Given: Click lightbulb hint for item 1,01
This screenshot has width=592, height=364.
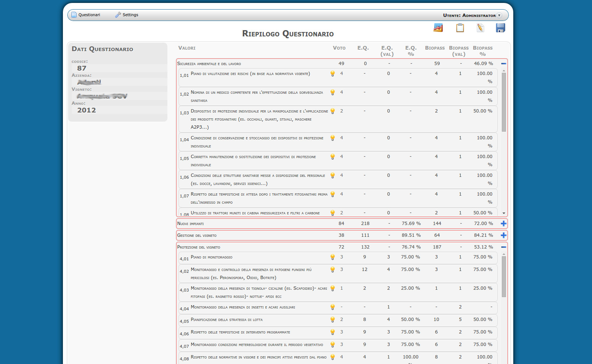Looking at the screenshot, I should click(x=333, y=74).
